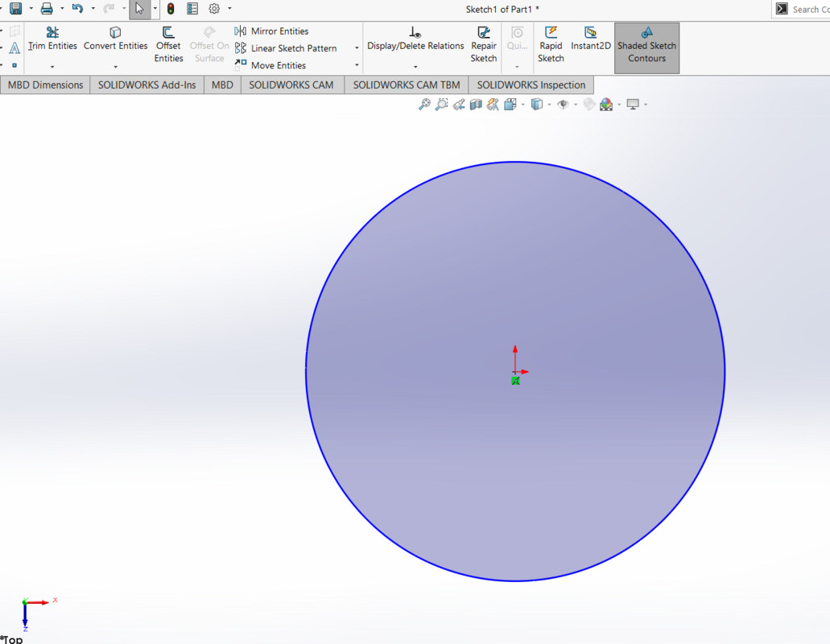830x644 pixels.
Task: Open the MBD Dimensions tab
Action: point(45,85)
